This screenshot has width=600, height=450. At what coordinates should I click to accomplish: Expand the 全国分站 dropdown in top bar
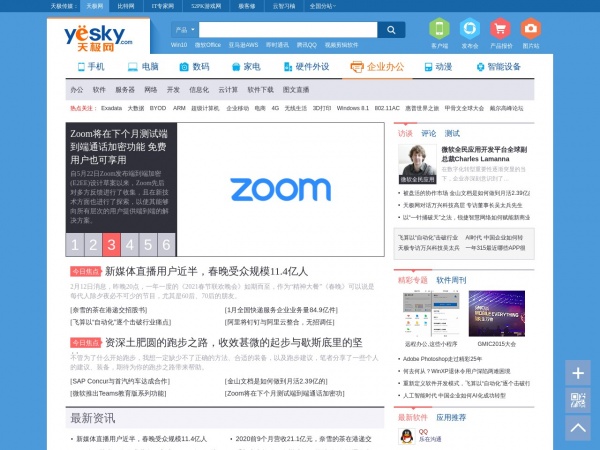[x=323, y=6]
